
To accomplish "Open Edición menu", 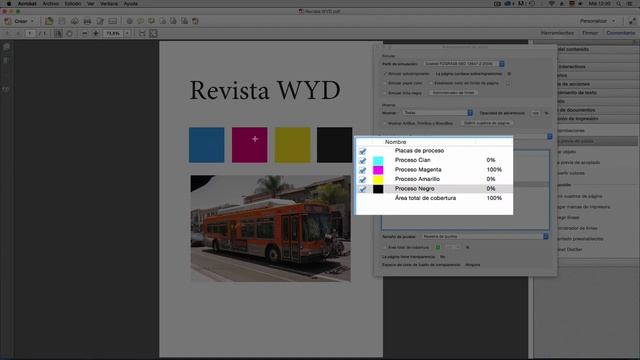I will coord(73,4).
